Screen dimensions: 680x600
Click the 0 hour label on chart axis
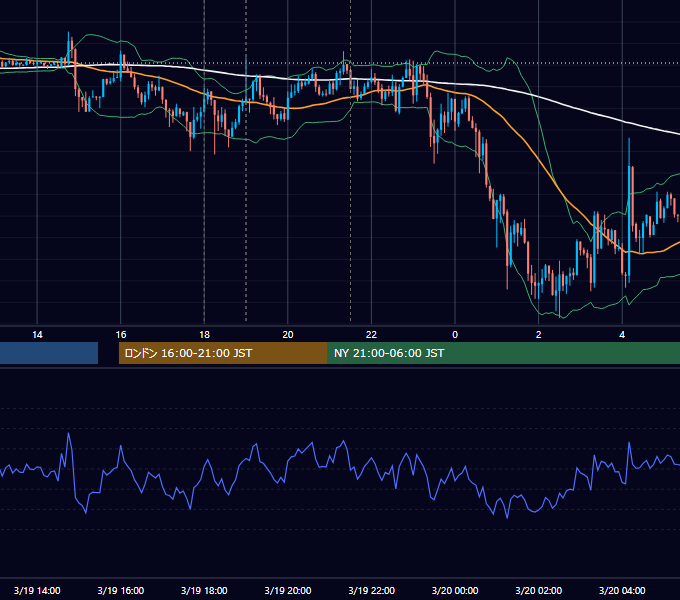click(x=455, y=335)
